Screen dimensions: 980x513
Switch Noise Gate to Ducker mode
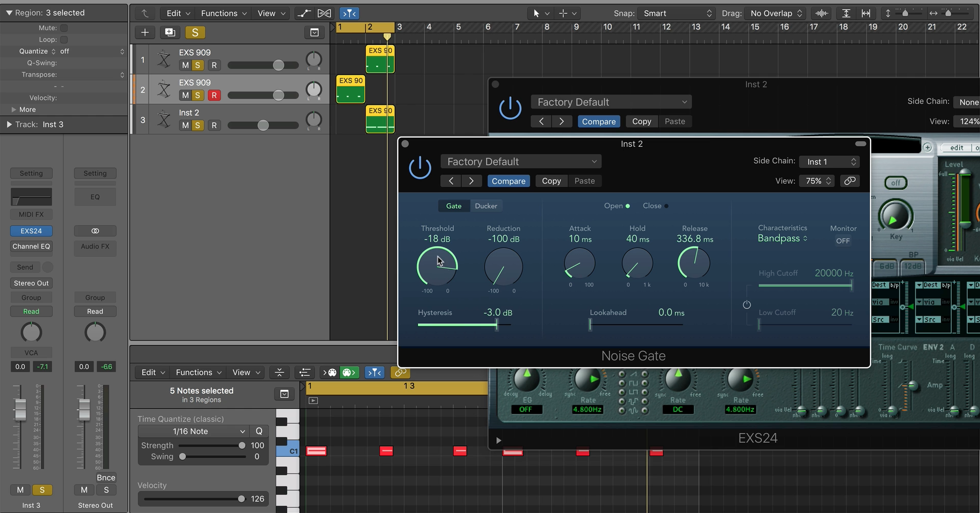point(486,206)
